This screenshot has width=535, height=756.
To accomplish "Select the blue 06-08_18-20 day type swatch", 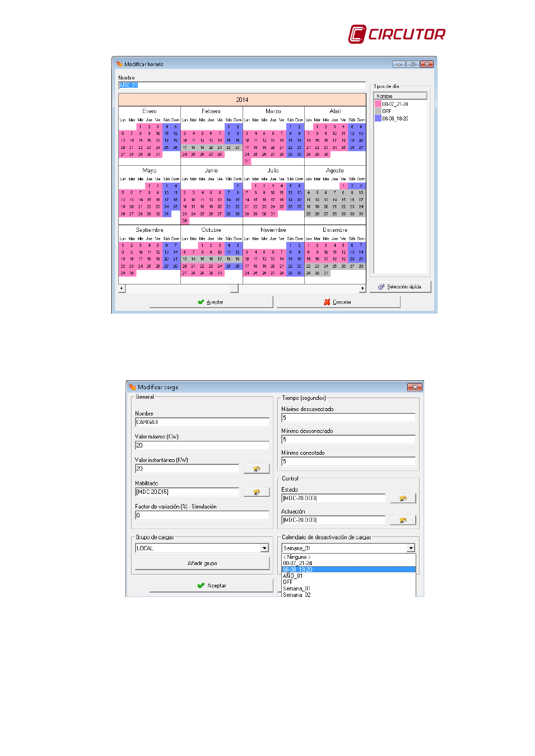I will point(378,118).
